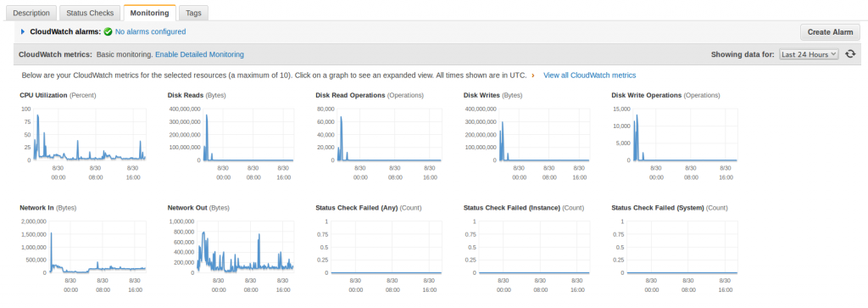The width and height of the screenshot is (868, 308).
Task: Click the CloudWatch metrics: label
Action: pyautogui.click(x=55, y=54)
